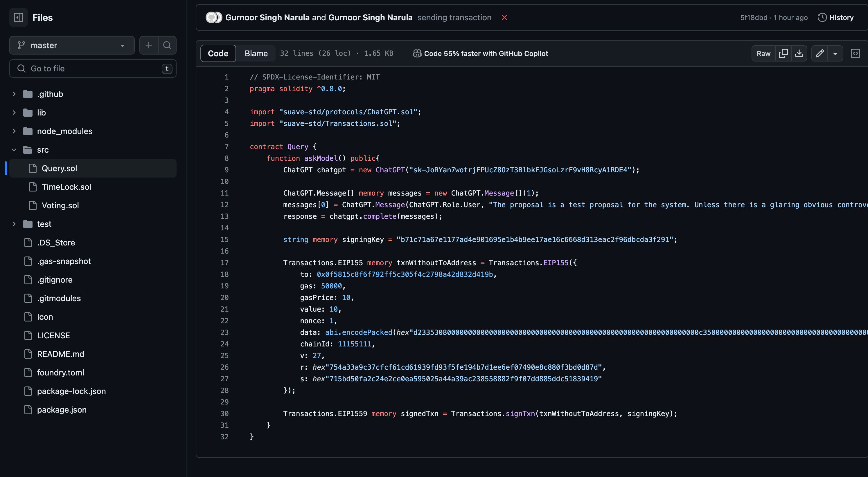Screen dimensions: 868x477
Task: Click the signTxn call on line 30
Action: tap(520, 414)
